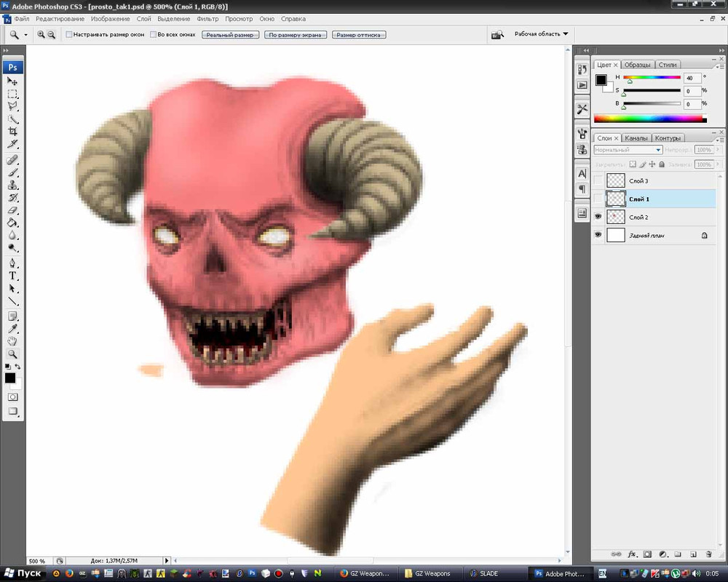Hide Слой 2 using the eye icon
The height and width of the screenshot is (582, 728).
click(598, 217)
